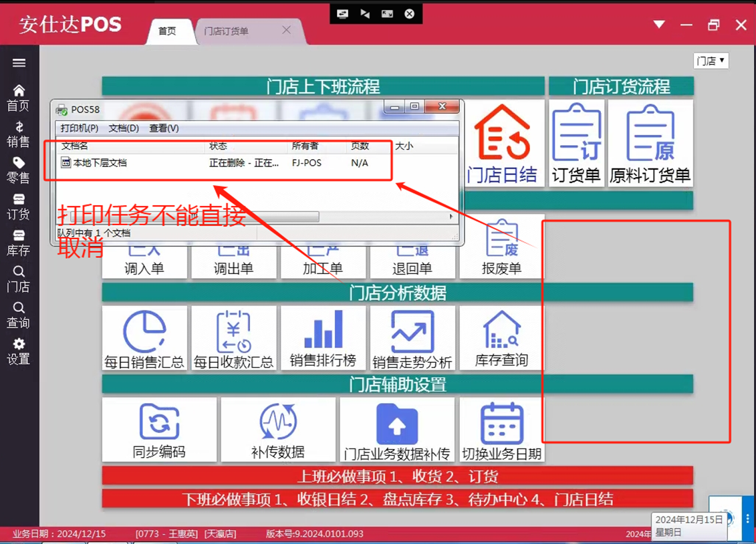The image size is (756, 544).
Task: Open the 原料订货单 tile
Action: [650, 143]
